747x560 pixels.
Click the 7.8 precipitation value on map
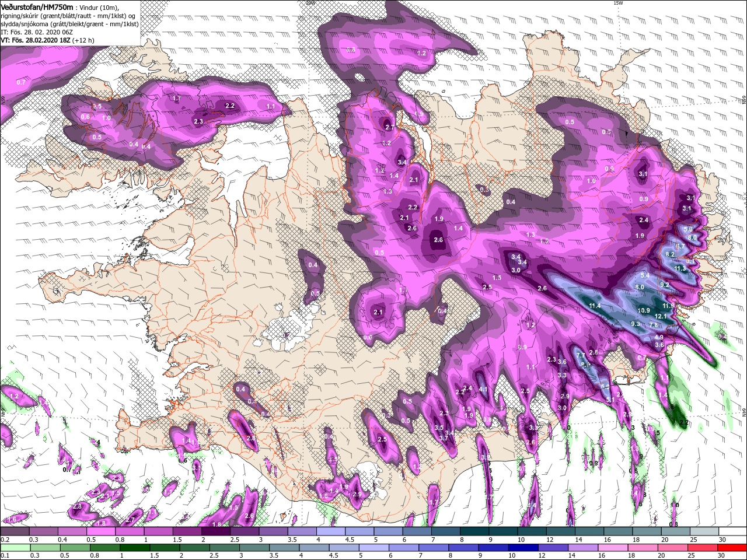coord(654,325)
